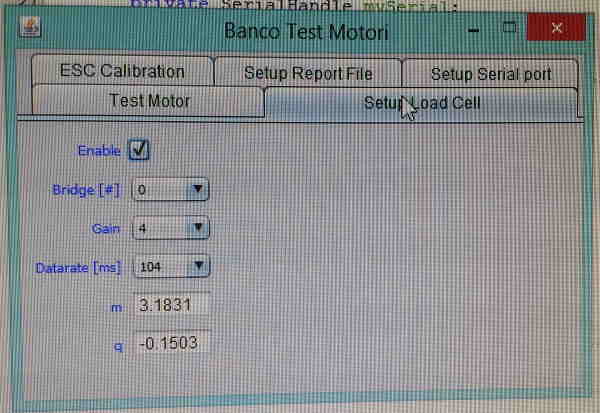Click the Gain label
This screenshot has width=600, height=413.
[x=106, y=229]
